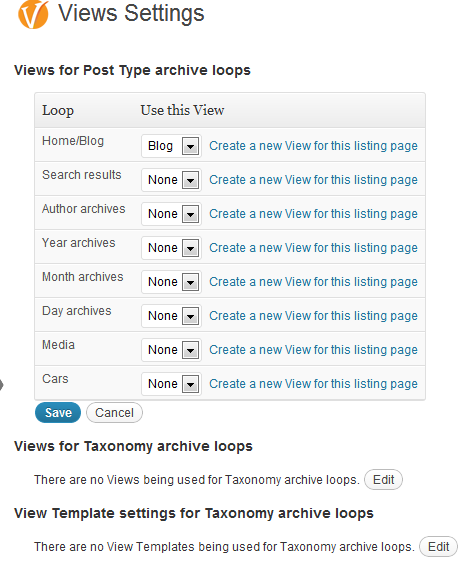This screenshot has width=475, height=563.
Task: Open the Search results view dropdown
Action: [171, 180]
